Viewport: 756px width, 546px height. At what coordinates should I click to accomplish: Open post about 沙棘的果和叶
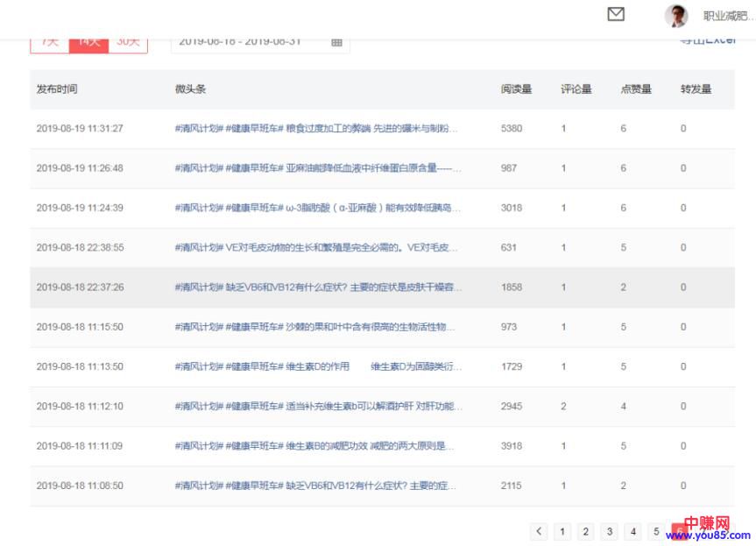coord(316,327)
